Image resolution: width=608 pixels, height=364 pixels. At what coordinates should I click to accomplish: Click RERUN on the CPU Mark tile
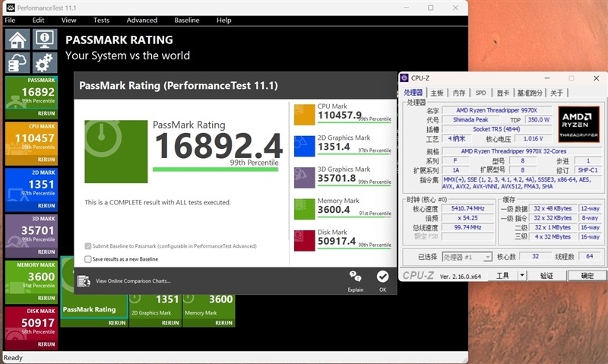pos(46,160)
